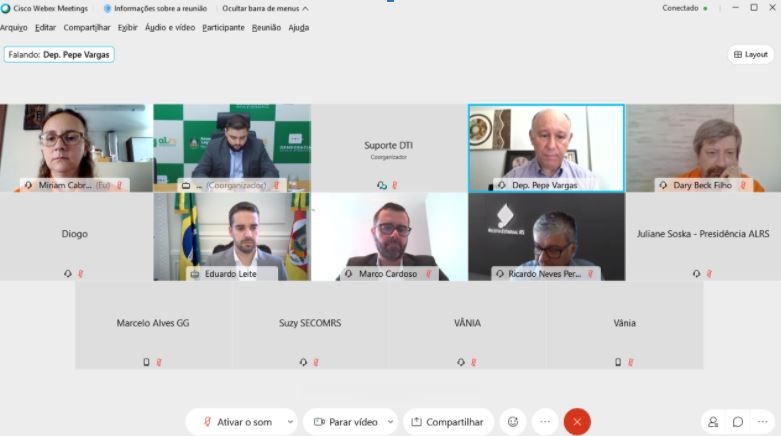781x436 pixels.
Task: End the meeting with the red X
Action: point(577,422)
